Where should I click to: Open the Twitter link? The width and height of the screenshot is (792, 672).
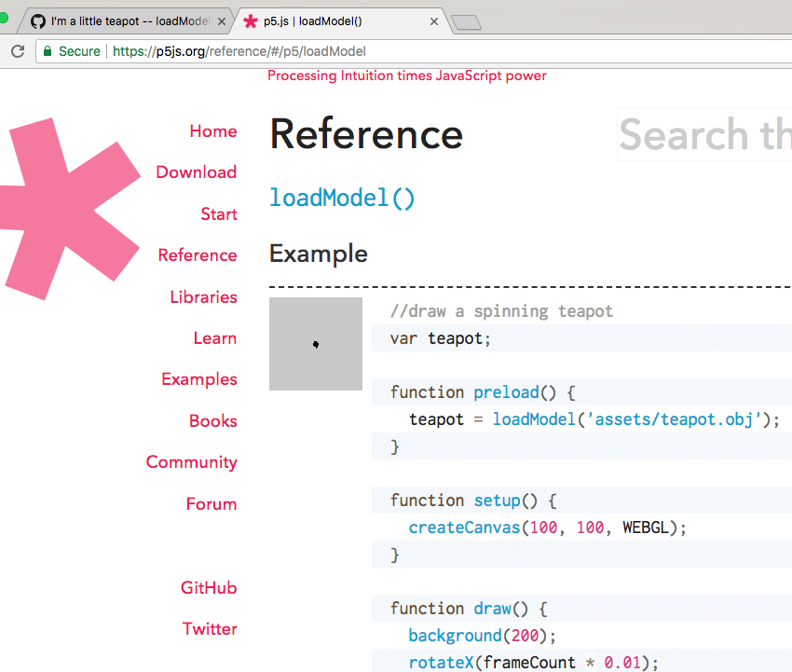pyautogui.click(x=210, y=628)
